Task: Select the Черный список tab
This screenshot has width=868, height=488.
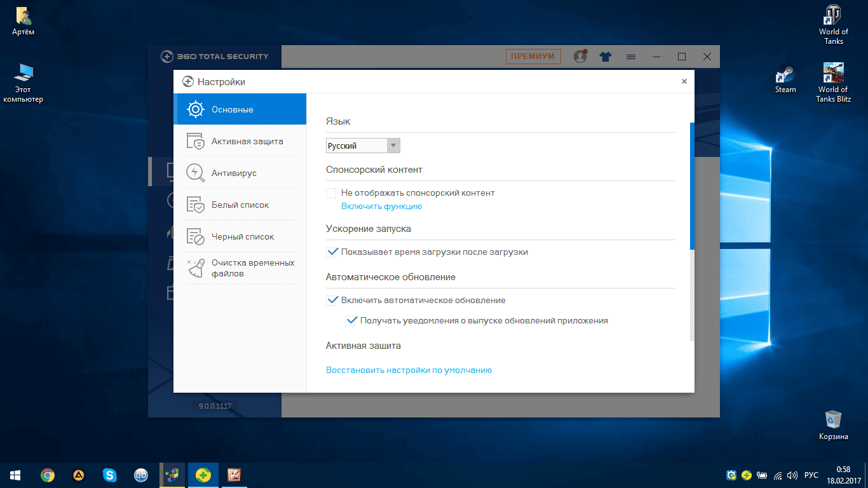Action: (x=240, y=236)
